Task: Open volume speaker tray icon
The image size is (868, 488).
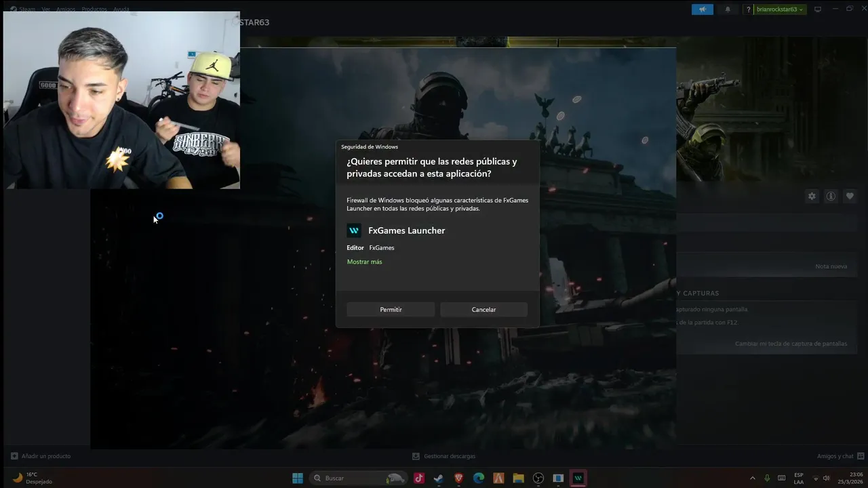Action: point(827,478)
